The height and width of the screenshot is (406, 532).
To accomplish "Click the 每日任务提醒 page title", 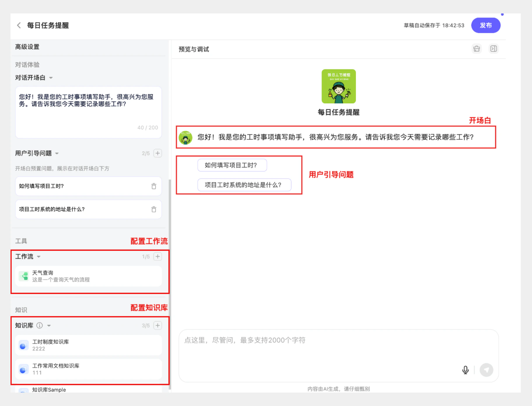I will coord(48,25).
